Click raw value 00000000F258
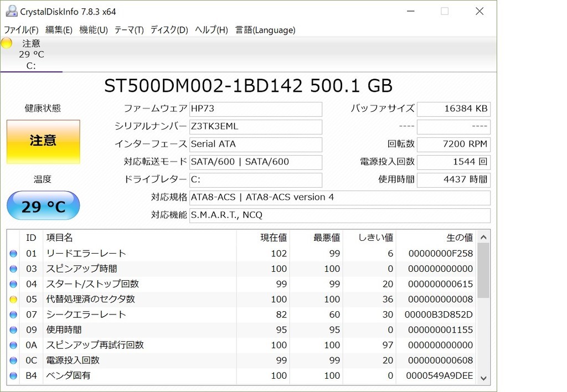Image resolution: width=567 pixels, height=392 pixels. coord(440,254)
